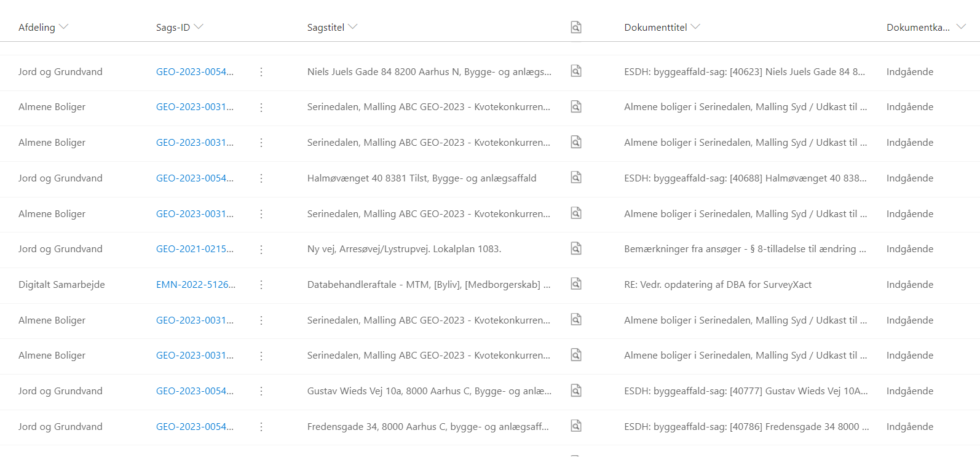Open GEO-2023-0054 link in Halmøvænget 40 row

(x=195, y=178)
